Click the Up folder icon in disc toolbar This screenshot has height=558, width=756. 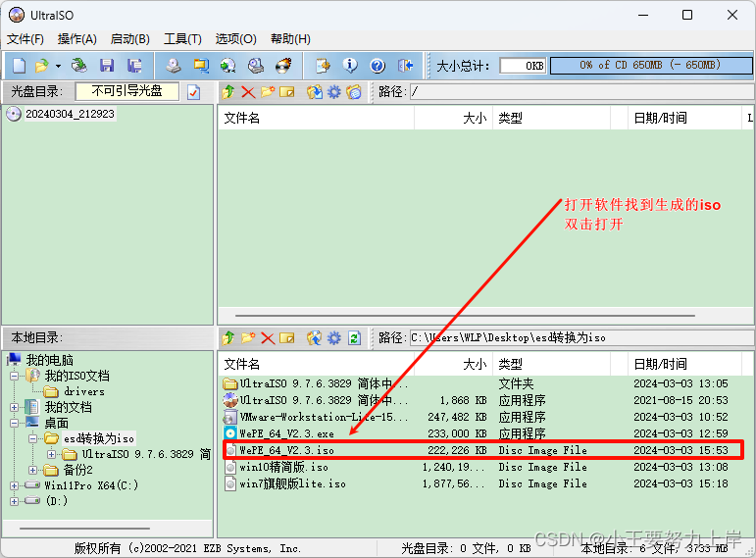pyautogui.click(x=228, y=91)
